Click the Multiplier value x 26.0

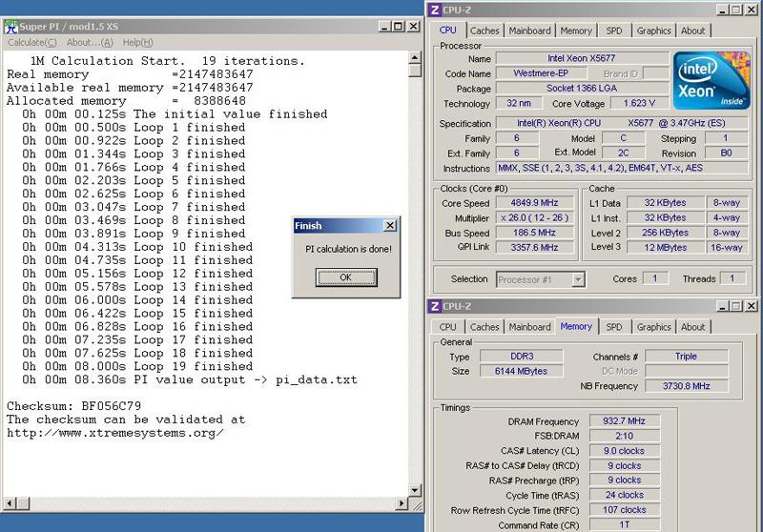[534, 218]
